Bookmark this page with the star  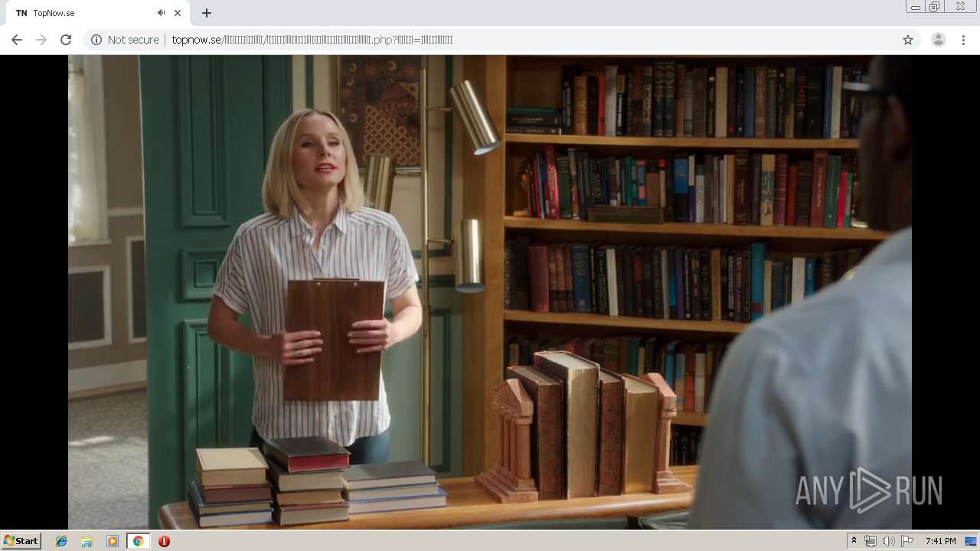[908, 40]
